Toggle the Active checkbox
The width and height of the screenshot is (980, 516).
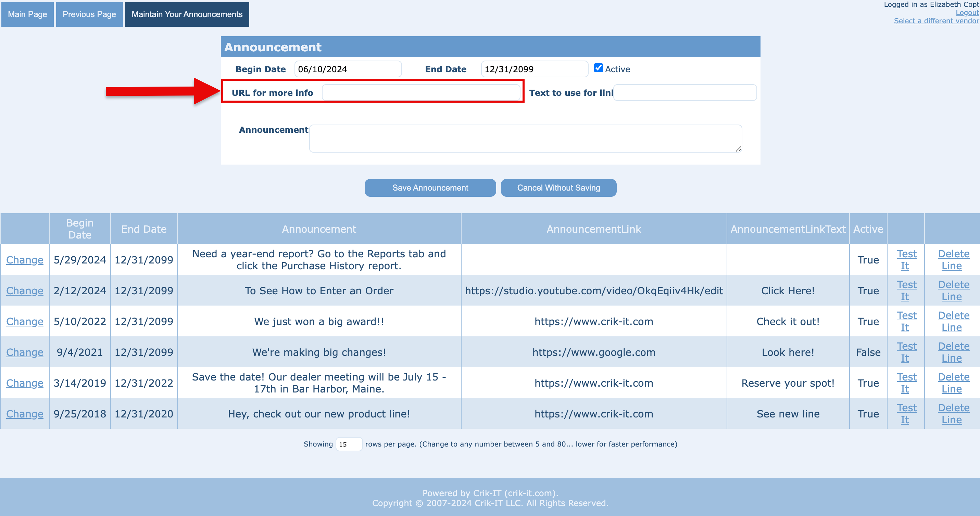click(598, 68)
